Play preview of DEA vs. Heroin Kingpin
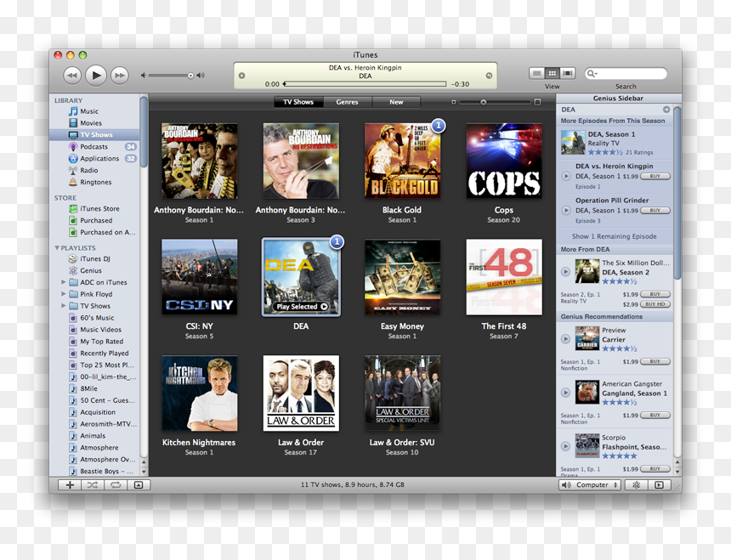Viewport: 731px width, 560px height. (x=565, y=176)
